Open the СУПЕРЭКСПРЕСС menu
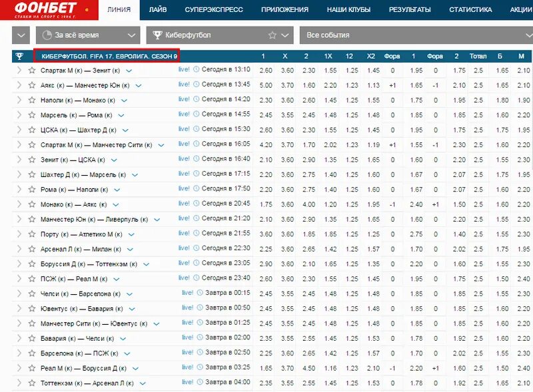The width and height of the screenshot is (533, 392). 214,10
